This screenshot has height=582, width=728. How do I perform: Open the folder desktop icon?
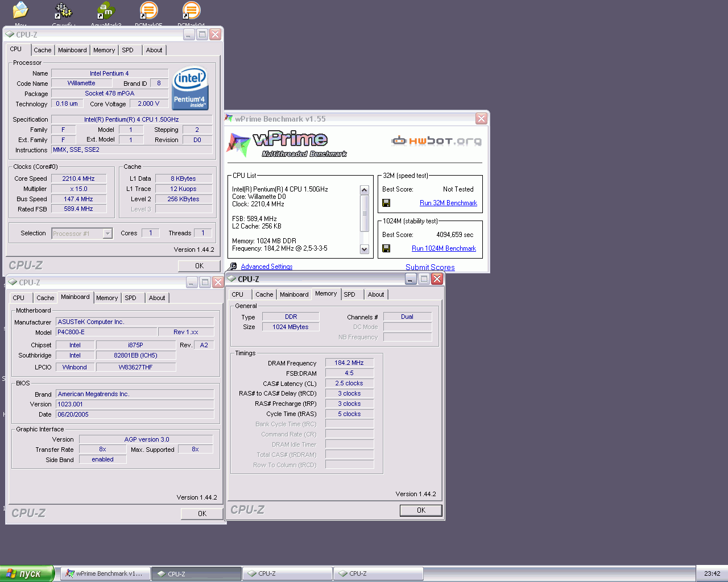pyautogui.click(x=20, y=10)
